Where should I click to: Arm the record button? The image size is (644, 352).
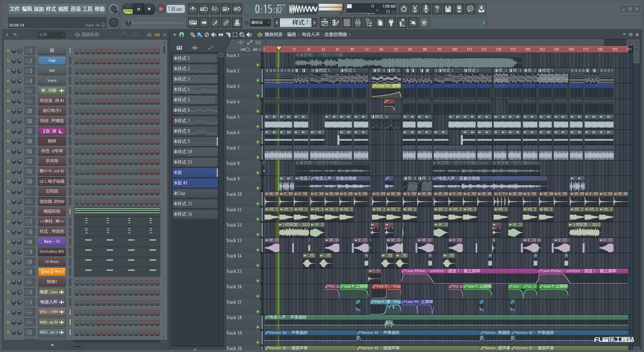pyautogui.click(x=161, y=9)
